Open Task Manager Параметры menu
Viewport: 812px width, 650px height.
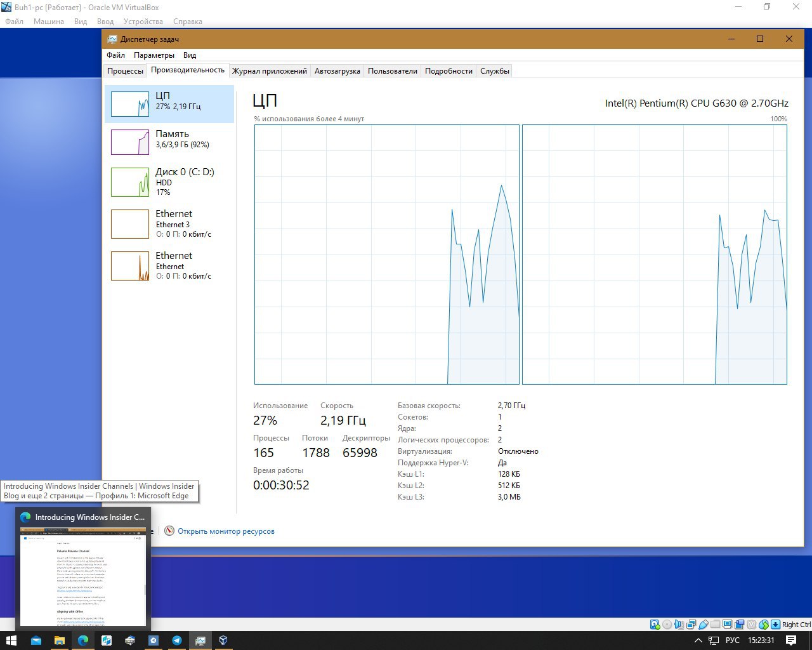coord(154,55)
